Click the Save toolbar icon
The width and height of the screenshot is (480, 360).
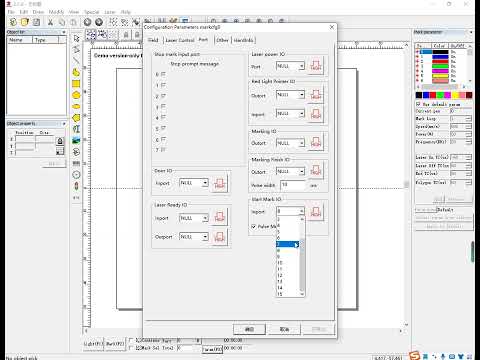(36, 22)
